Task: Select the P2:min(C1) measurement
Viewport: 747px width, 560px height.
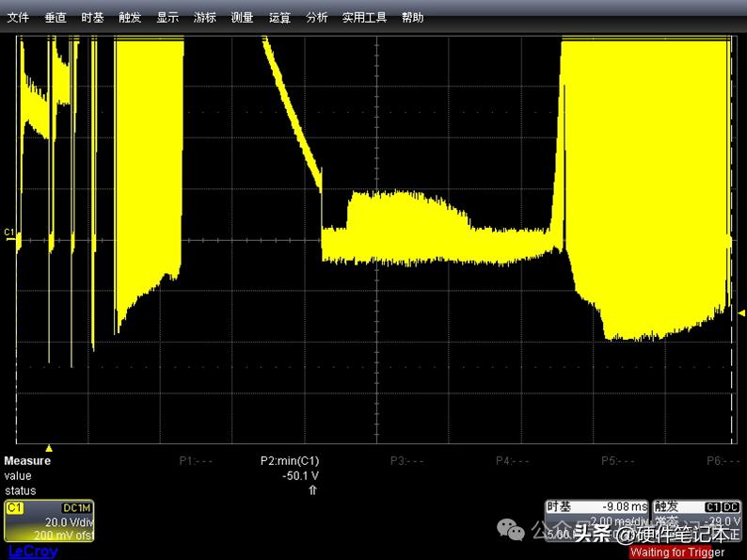Action: click(290, 461)
